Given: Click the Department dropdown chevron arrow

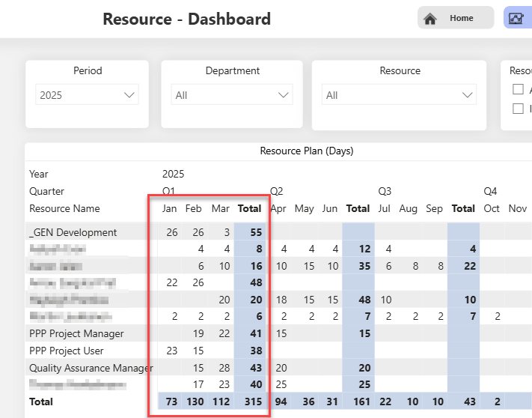Looking at the screenshot, I should pos(284,94).
